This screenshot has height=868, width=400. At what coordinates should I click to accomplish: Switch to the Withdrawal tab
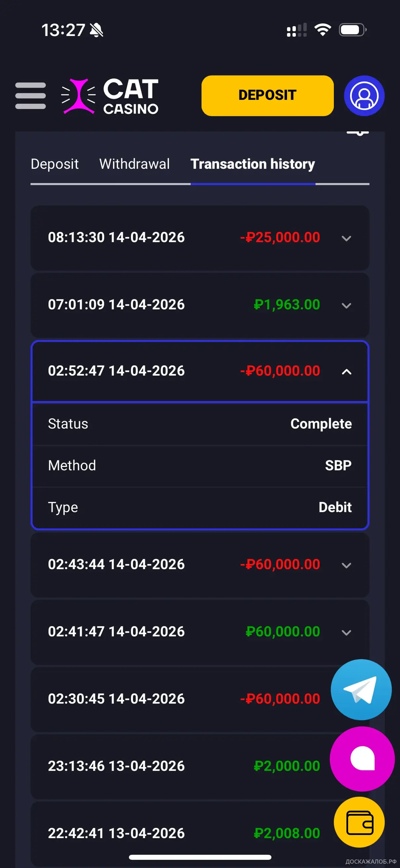tap(134, 164)
